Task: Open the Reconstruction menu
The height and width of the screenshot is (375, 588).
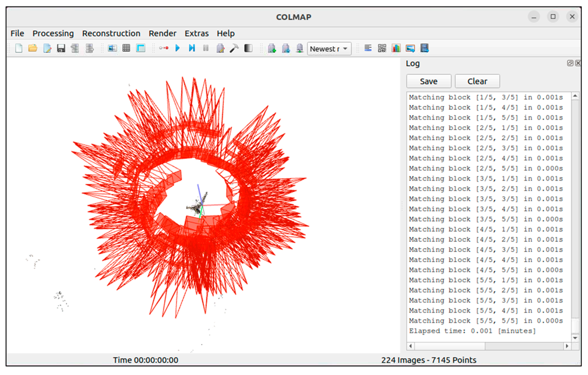Action: coord(111,33)
